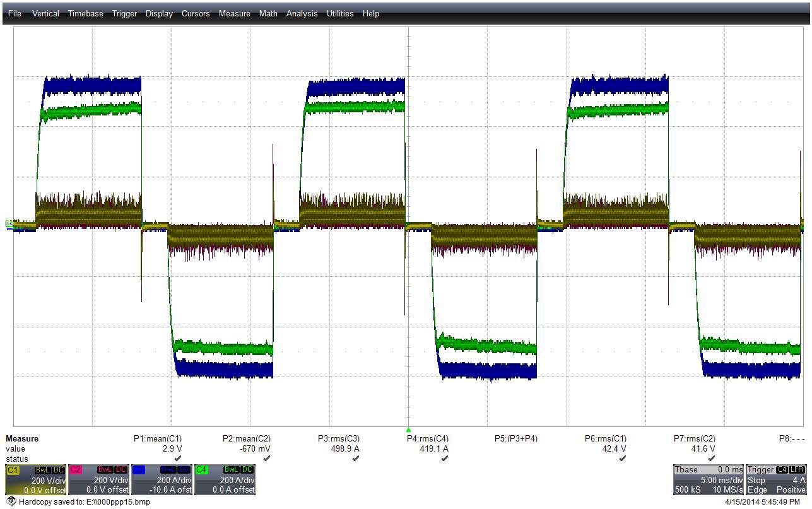812x509 pixels.
Task: Click the date and time readout
Action: pos(762,502)
